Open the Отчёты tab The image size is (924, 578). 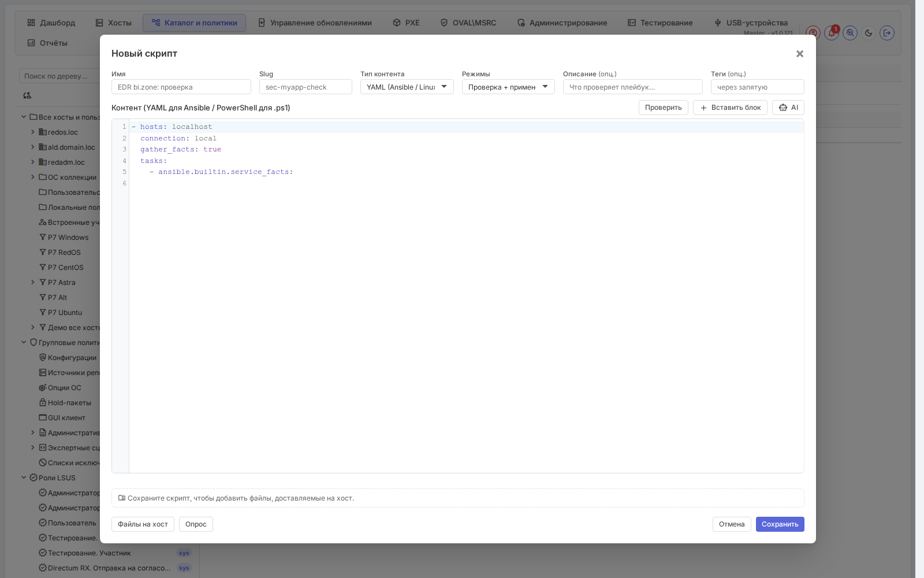pos(47,43)
